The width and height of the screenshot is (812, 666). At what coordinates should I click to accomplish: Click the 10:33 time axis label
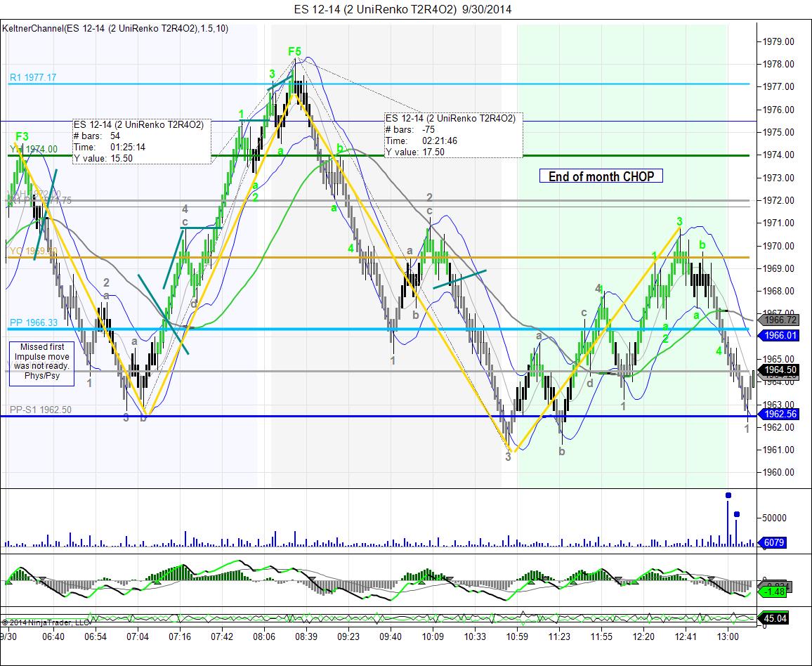click(x=475, y=636)
